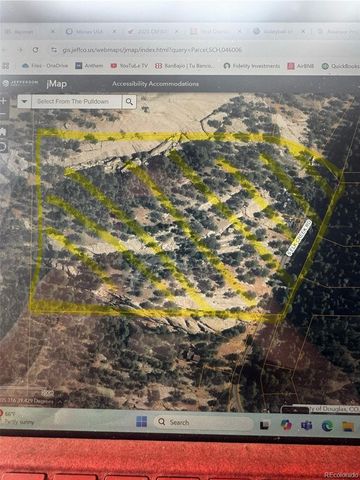Reload the page with the refresh button

pyautogui.click(x=36, y=50)
